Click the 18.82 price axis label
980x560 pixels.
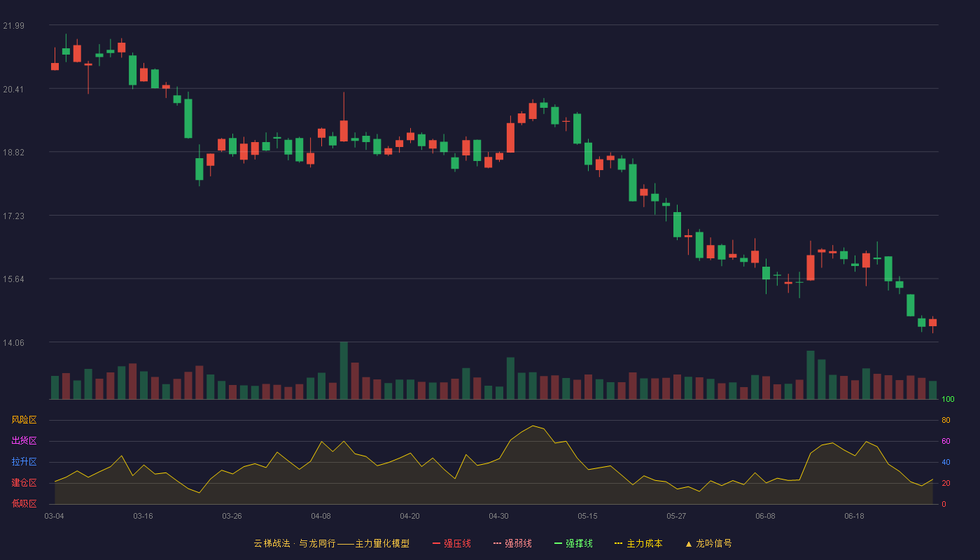click(13, 153)
